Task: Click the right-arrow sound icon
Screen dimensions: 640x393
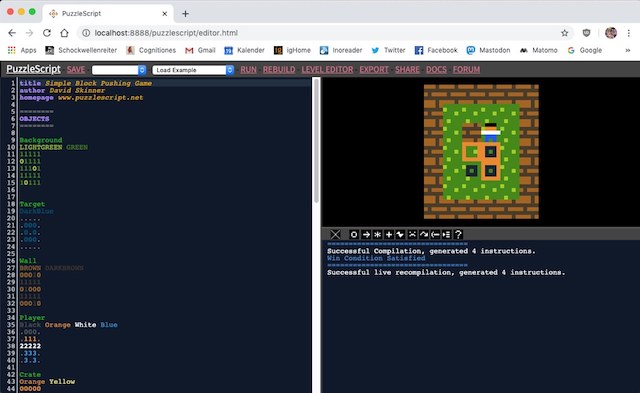Action: click(x=366, y=234)
